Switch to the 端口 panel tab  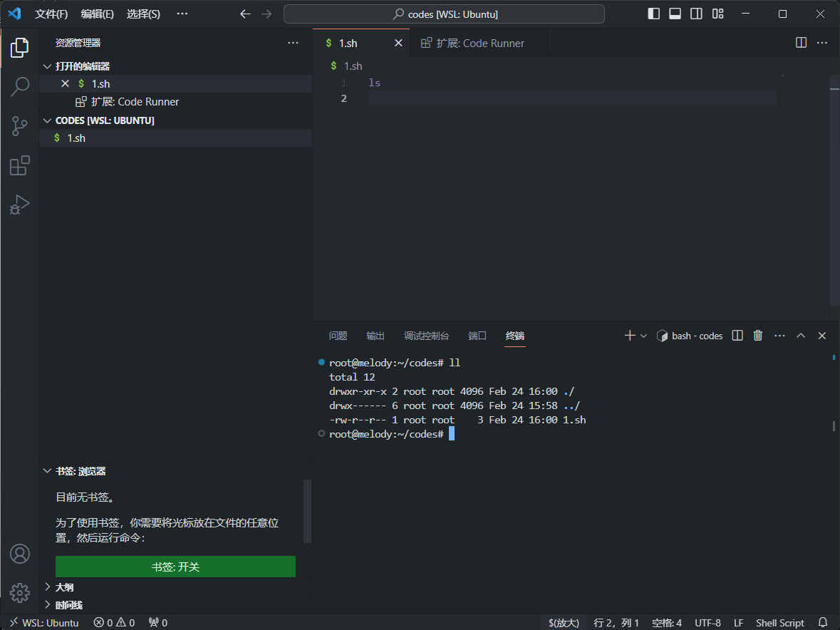click(x=477, y=336)
